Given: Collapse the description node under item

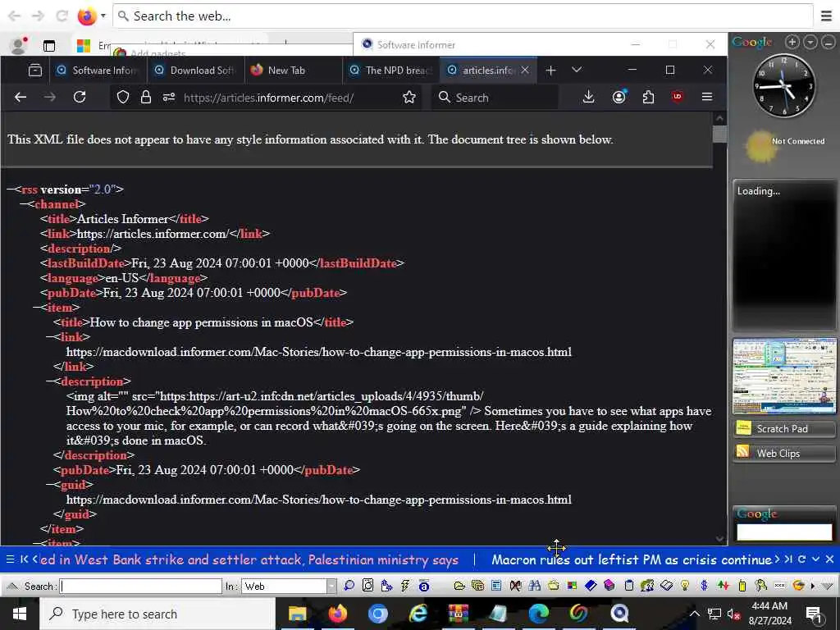Looking at the screenshot, I should 50,381.
